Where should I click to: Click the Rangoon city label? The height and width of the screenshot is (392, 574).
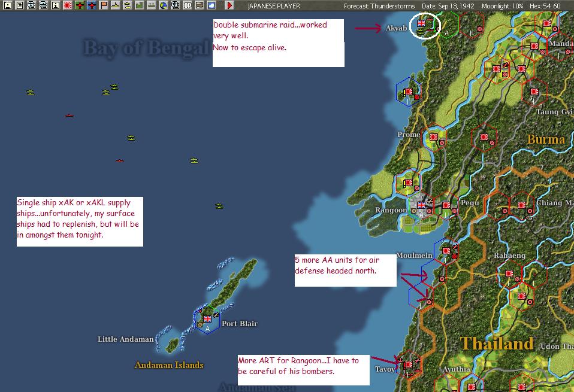pyautogui.click(x=391, y=210)
